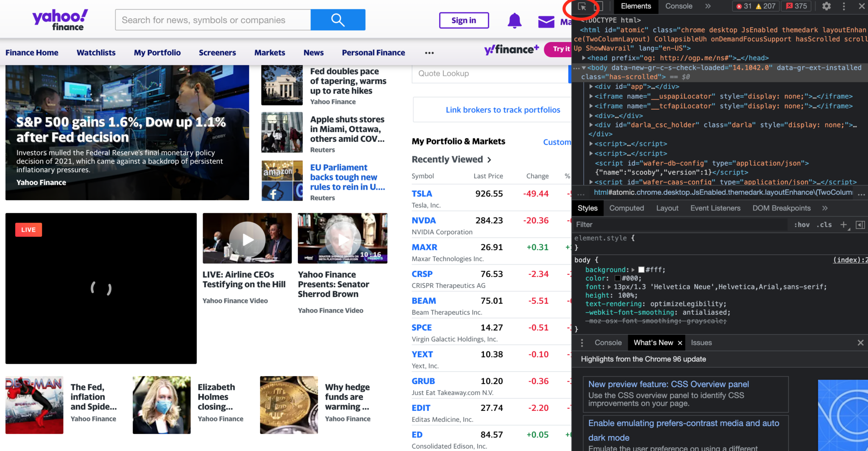868x451 pixels.
Task: Click the Styles Filter input field
Action: click(x=678, y=225)
